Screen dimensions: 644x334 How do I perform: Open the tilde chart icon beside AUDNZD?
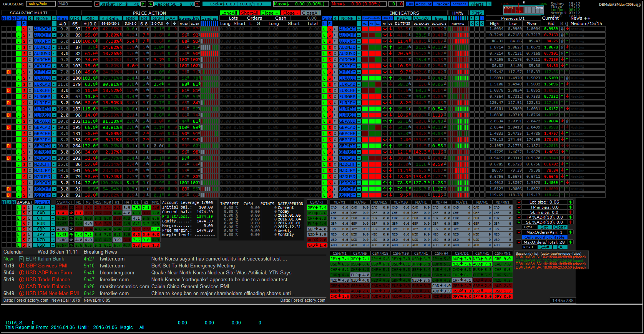tap(54, 47)
